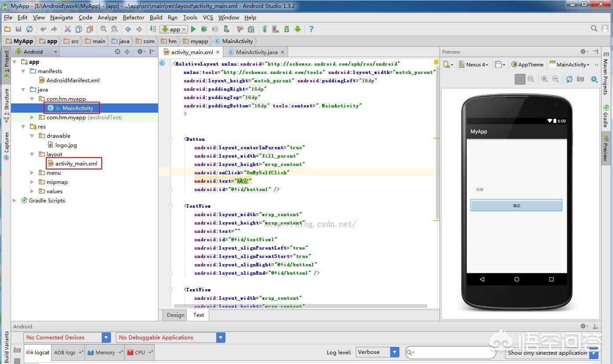The width and height of the screenshot is (613, 364).
Task: Click the Open folder toolbar icon
Action: (7, 29)
